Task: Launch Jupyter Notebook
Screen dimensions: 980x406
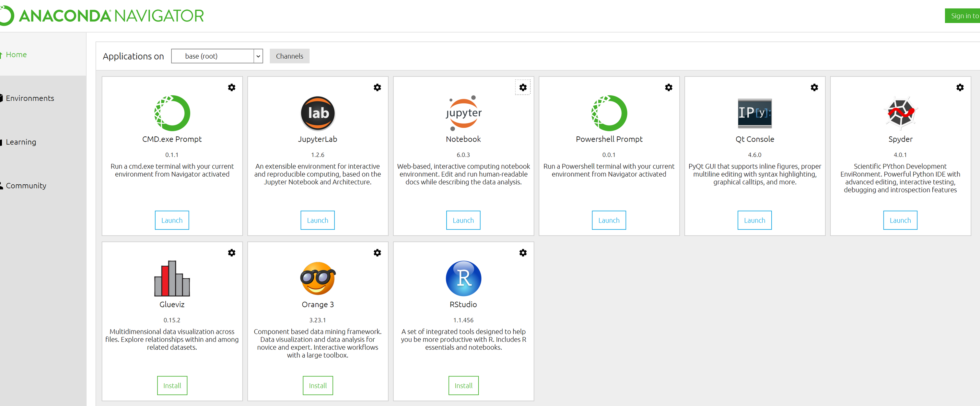Action: (x=463, y=220)
